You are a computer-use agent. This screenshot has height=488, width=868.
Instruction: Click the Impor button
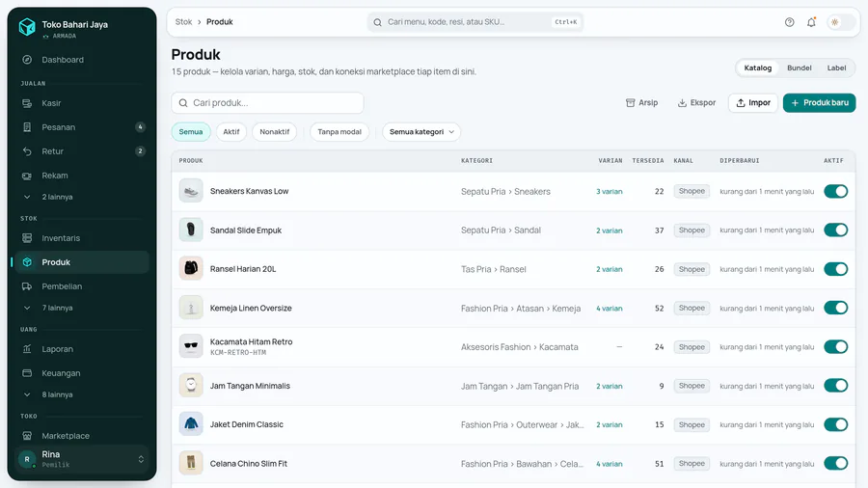[x=753, y=103]
